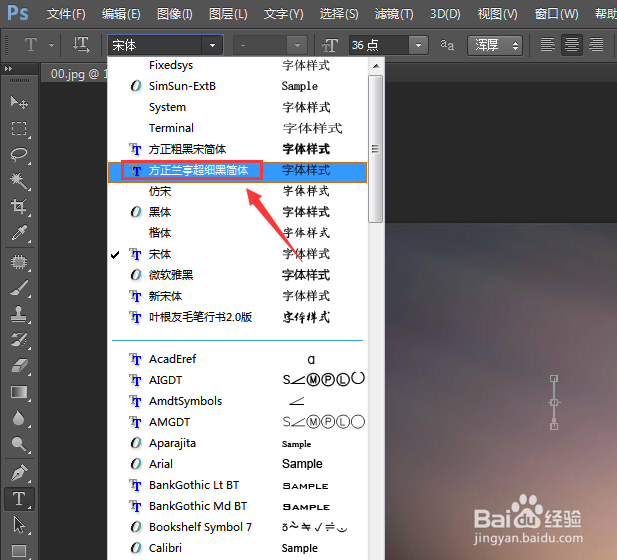Image resolution: width=617 pixels, height=560 pixels.
Task: Select the Path Selection tool
Action: point(18,525)
